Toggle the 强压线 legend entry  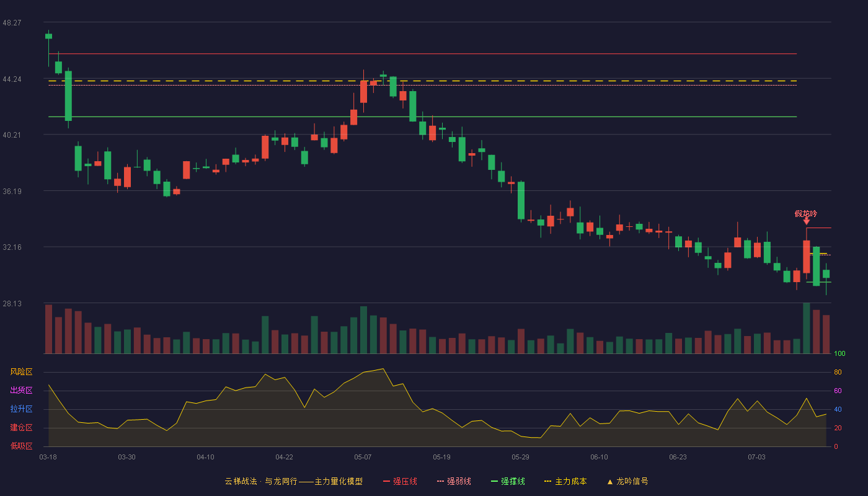400,481
